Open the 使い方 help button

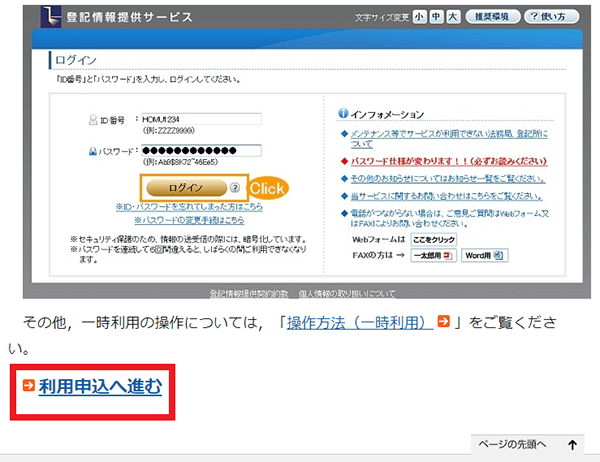[551, 17]
